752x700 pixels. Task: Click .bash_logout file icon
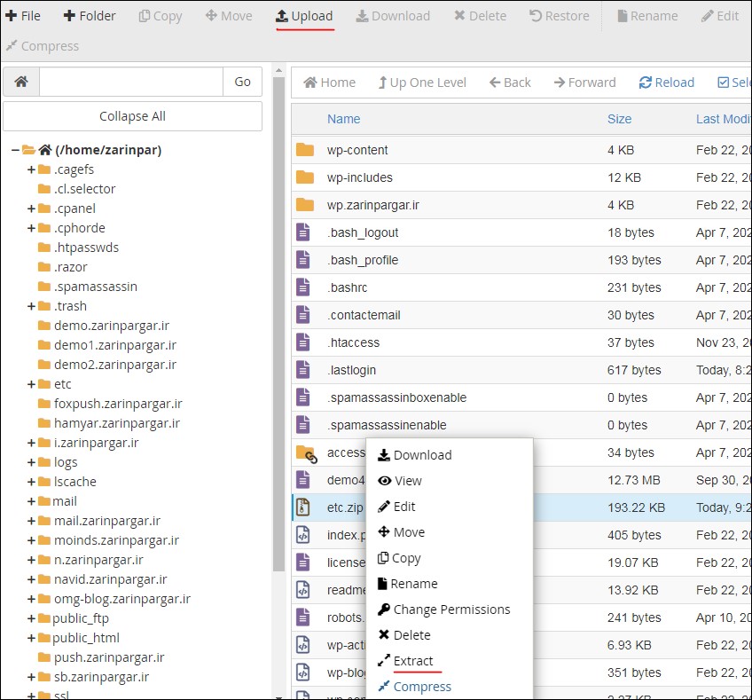coord(302,232)
